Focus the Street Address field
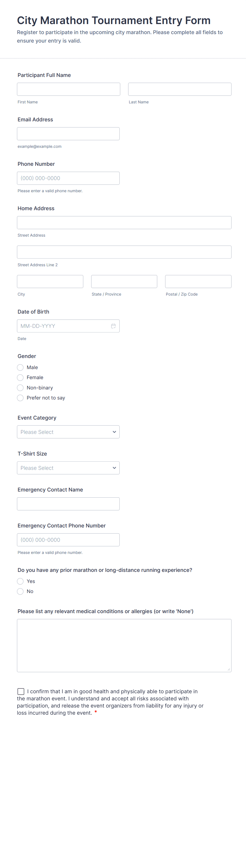Screen dimensions: 246x868 pyautogui.click(x=124, y=223)
